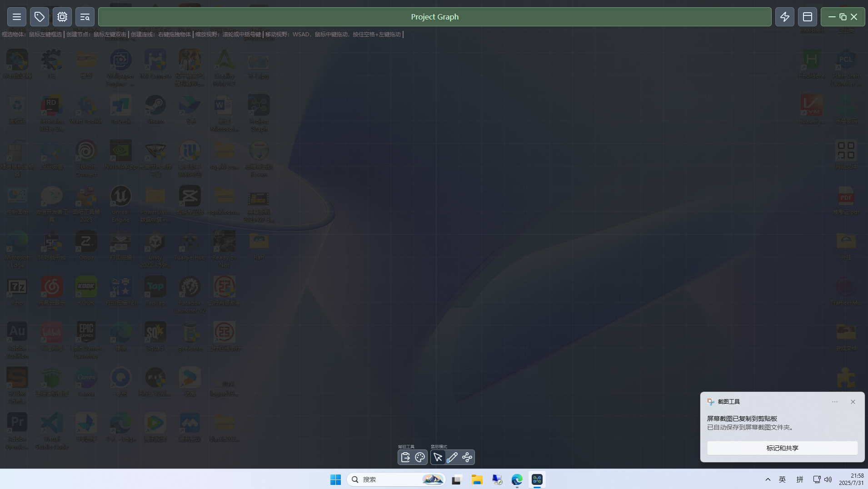Open the hamburger main menu

17,17
